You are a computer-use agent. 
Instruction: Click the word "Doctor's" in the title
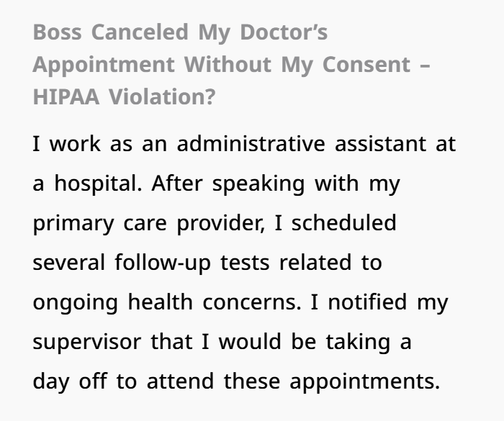(x=284, y=32)
